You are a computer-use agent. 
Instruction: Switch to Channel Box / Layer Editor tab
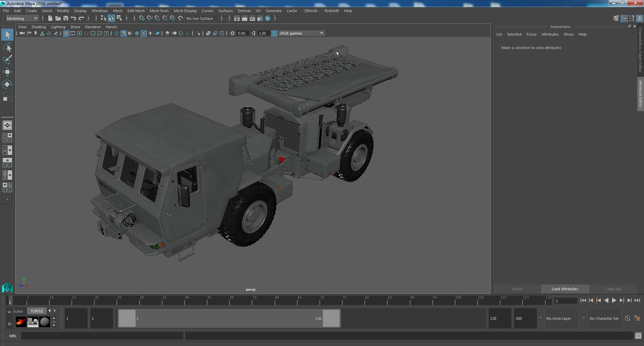coord(640,50)
